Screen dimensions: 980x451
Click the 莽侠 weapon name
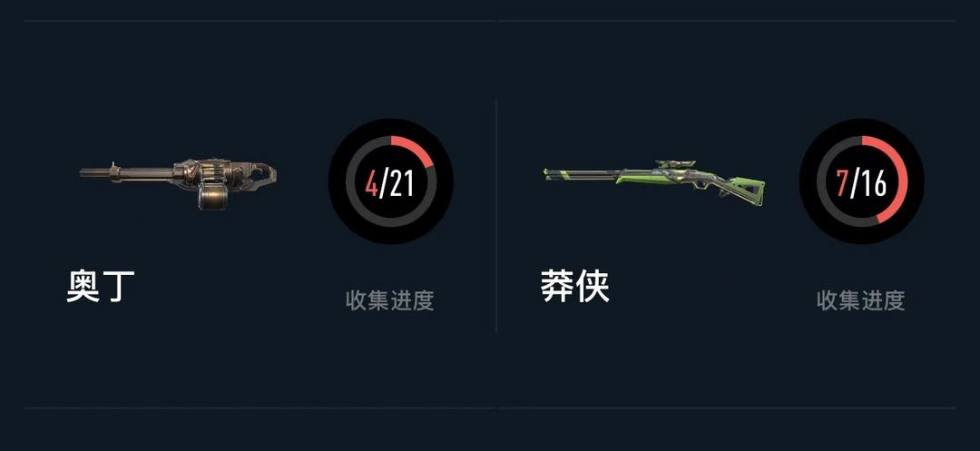[x=575, y=287]
